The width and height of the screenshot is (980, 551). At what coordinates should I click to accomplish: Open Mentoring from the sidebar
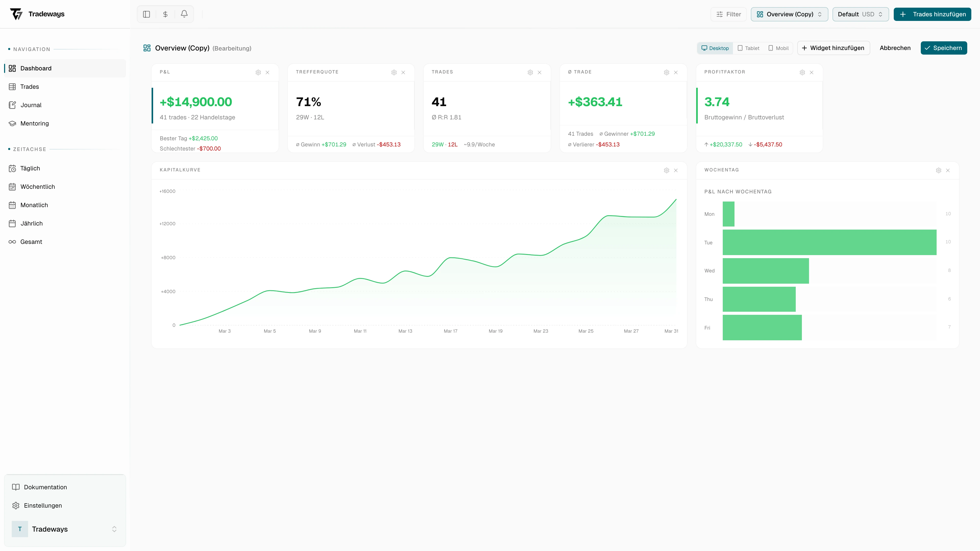34,123
